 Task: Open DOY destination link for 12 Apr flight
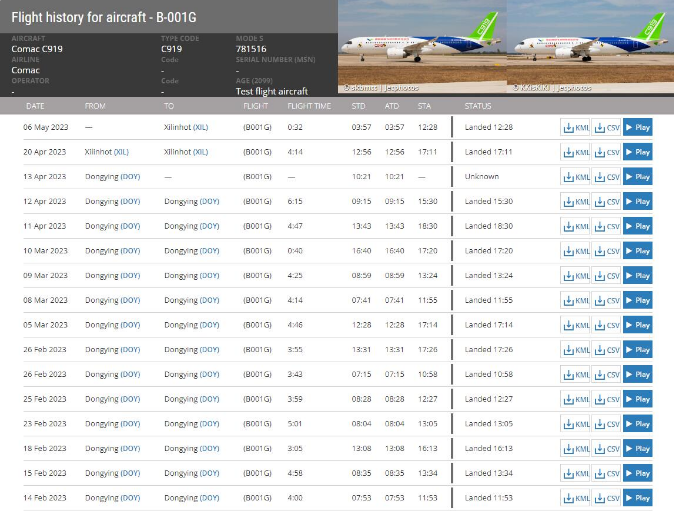(209, 201)
